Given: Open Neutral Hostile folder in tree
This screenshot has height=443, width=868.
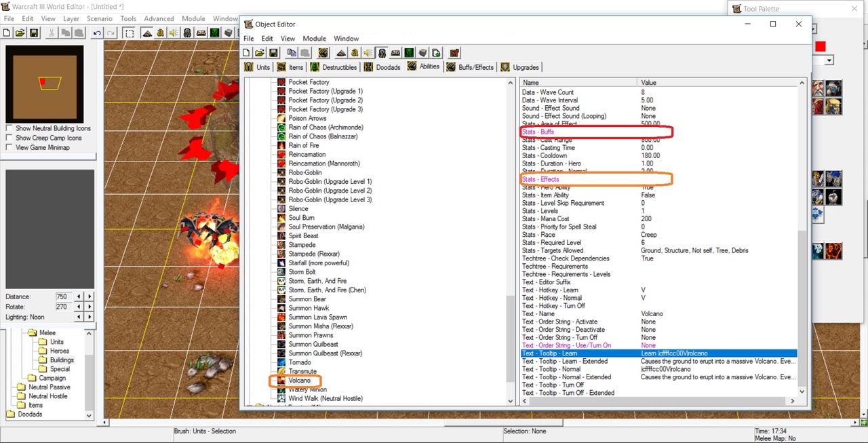Looking at the screenshot, I should coord(48,396).
